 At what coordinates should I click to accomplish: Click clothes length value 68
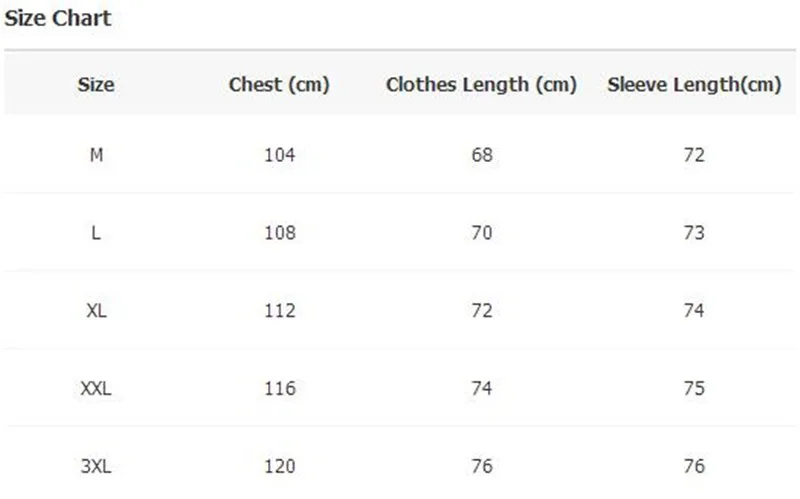point(482,155)
